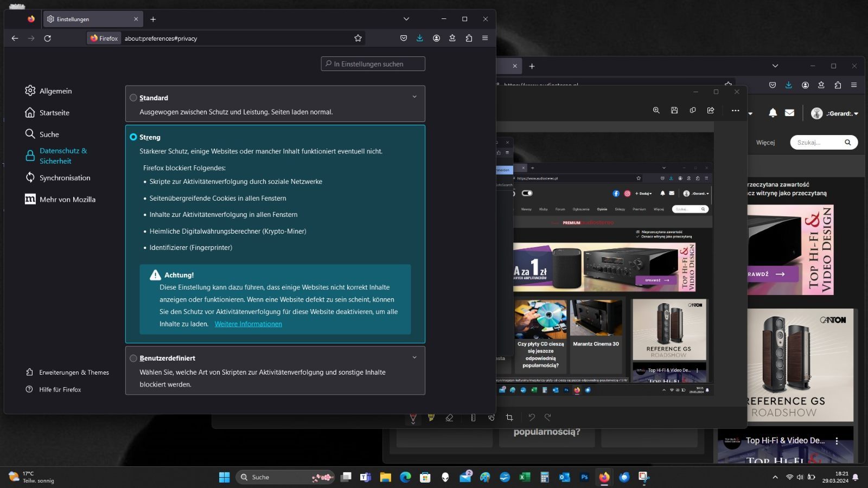
Task: Toggle touch writing in Snipping Tool
Action: tap(492, 418)
